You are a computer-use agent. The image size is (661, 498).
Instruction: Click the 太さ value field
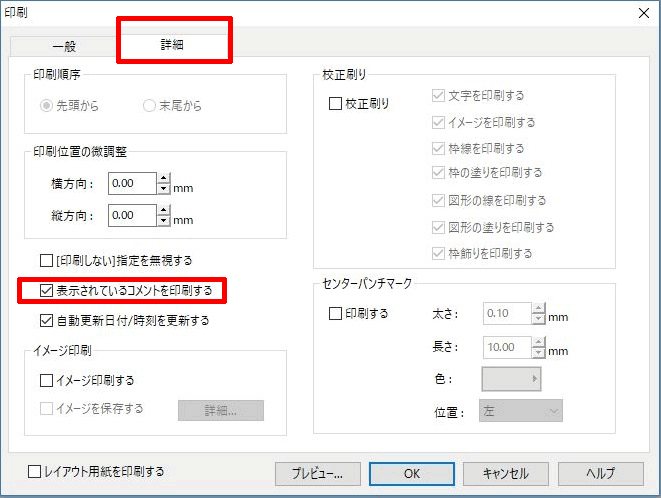pos(507,313)
